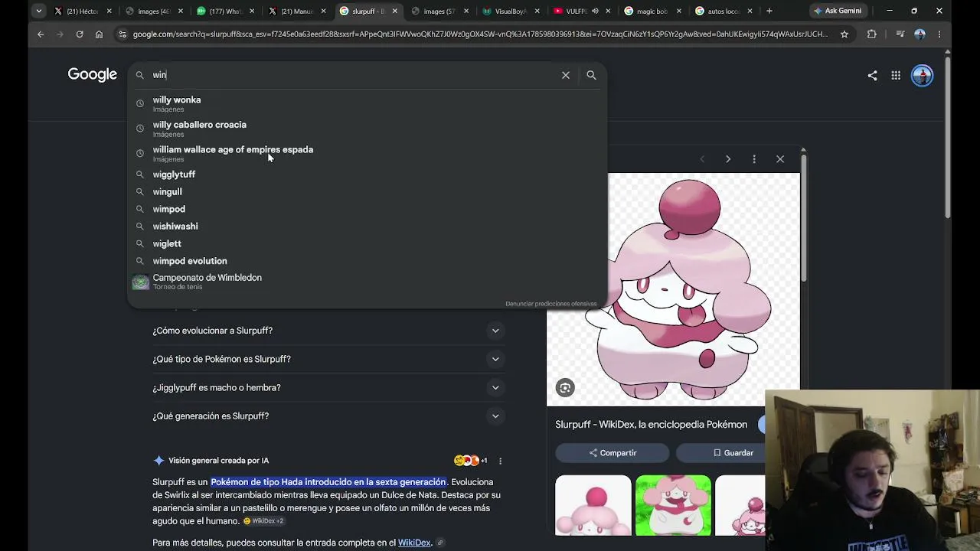Click the image preview panel scrollbar

tap(803, 218)
